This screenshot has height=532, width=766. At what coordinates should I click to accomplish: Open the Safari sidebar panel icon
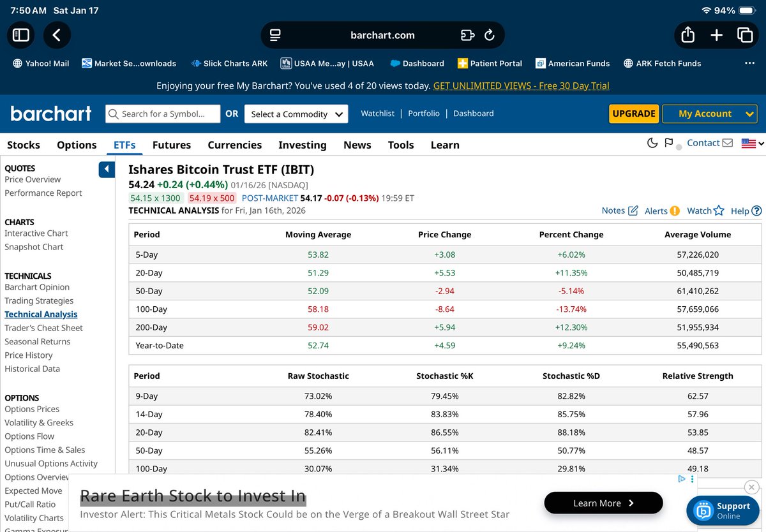pyautogui.click(x=21, y=35)
